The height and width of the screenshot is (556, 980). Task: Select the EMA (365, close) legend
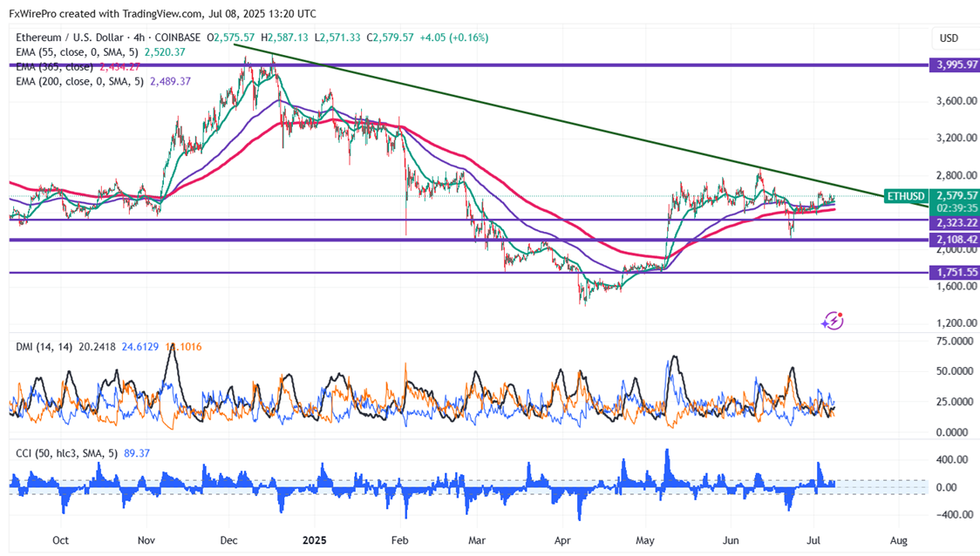click(x=54, y=67)
